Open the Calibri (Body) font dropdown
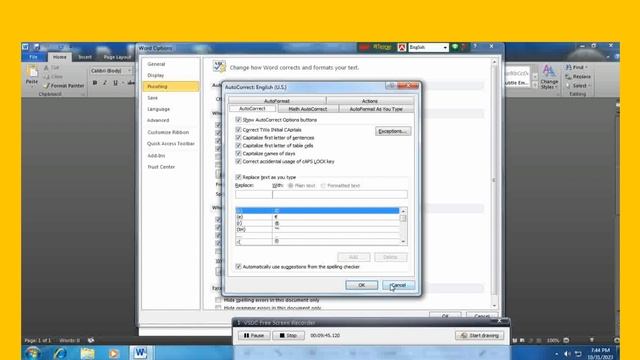640x360 pixels. coord(129,71)
